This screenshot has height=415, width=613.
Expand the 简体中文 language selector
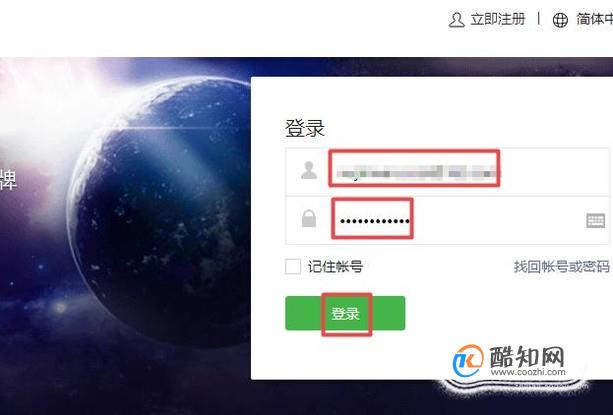(x=594, y=19)
